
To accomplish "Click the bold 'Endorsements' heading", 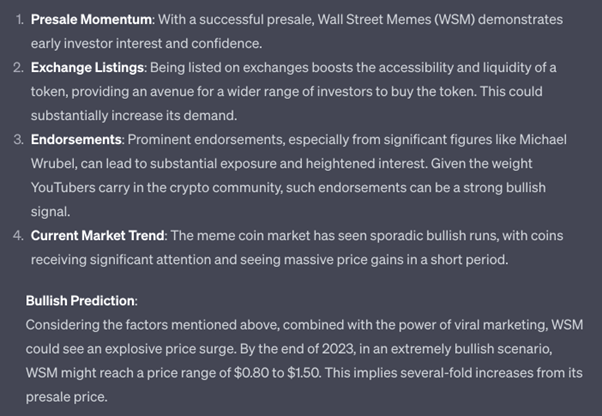I will point(76,140).
